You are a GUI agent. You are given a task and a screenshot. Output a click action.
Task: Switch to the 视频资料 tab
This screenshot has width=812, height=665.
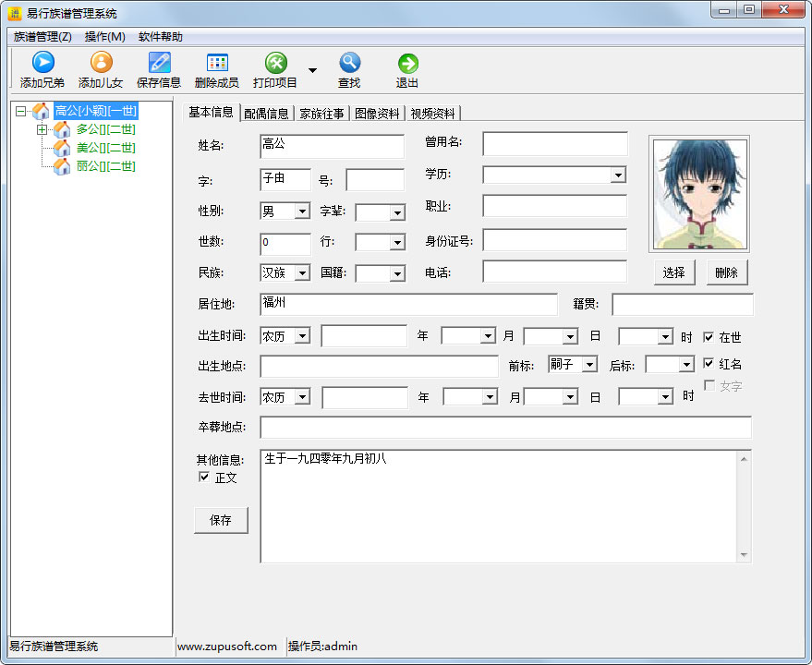[x=433, y=114]
